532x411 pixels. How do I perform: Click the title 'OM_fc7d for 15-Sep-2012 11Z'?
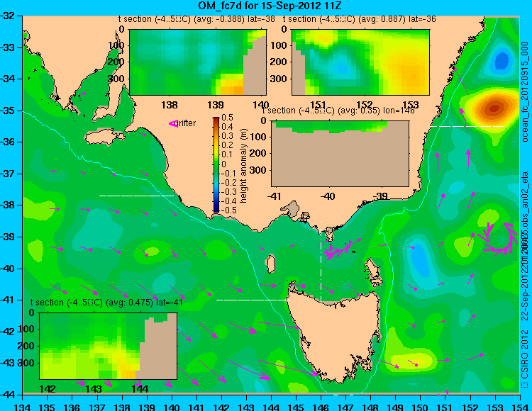click(x=270, y=5)
